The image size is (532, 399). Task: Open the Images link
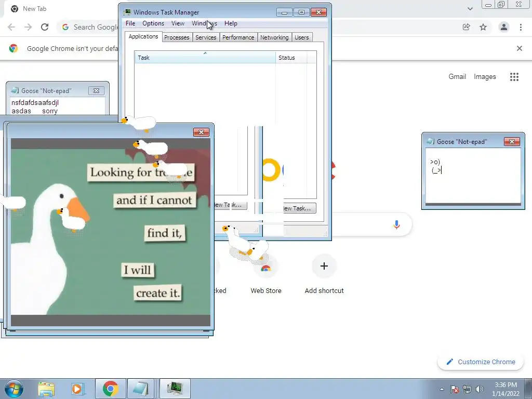click(485, 77)
